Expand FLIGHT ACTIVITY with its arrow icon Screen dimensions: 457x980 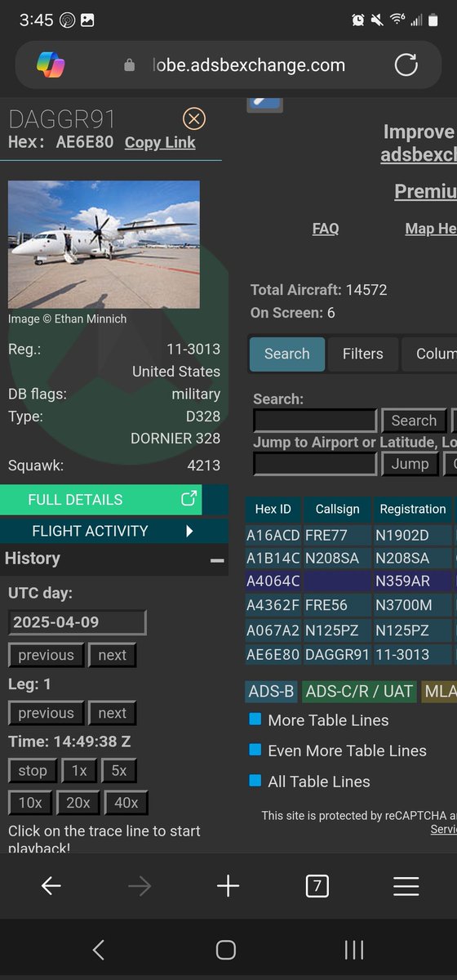(189, 531)
